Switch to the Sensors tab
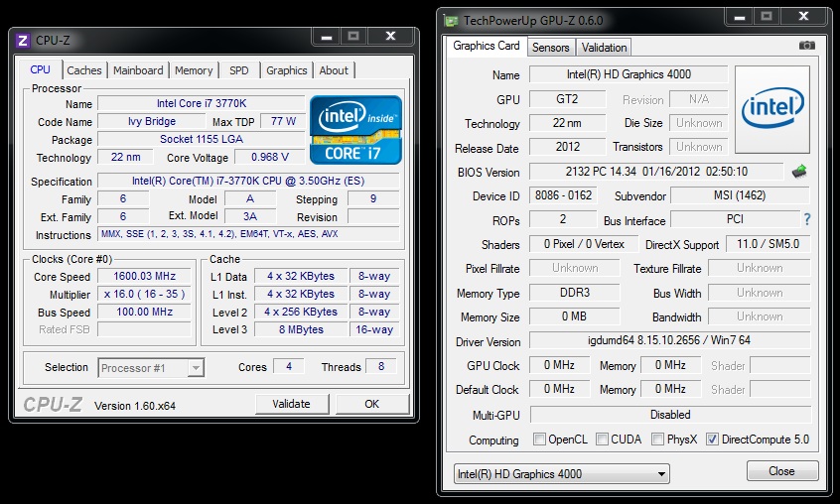840x504 pixels. pos(550,47)
